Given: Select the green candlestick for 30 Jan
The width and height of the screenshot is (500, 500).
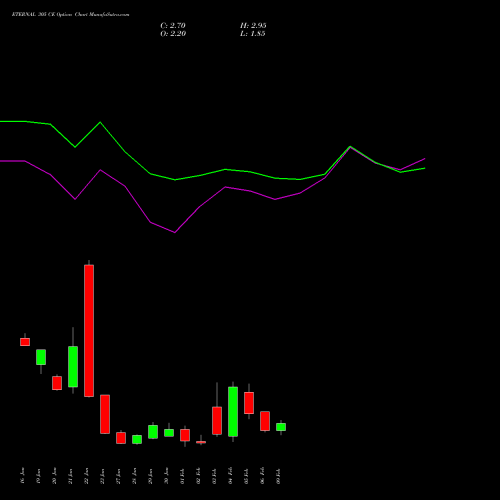Looking at the screenshot, I should (169, 433).
